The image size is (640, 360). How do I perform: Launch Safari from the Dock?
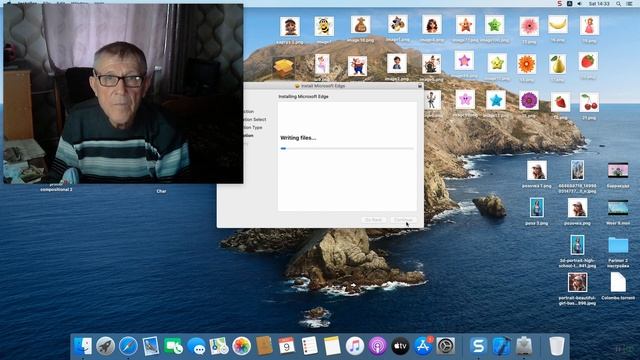pos(128,346)
